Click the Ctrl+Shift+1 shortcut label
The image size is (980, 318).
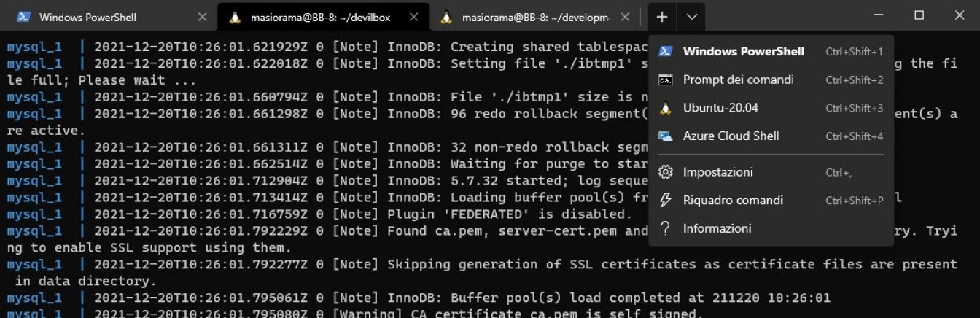click(x=854, y=52)
